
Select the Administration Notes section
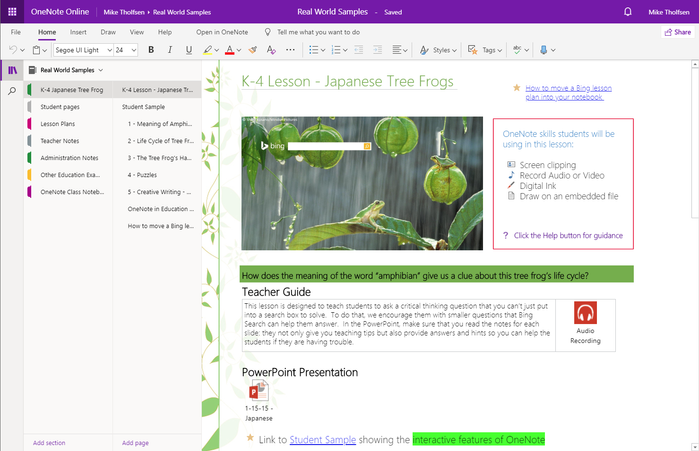pyautogui.click(x=68, y=158)
